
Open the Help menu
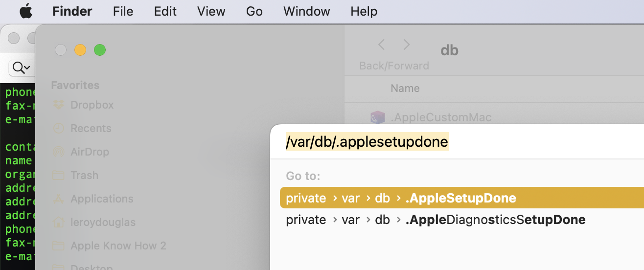[364, 11]
